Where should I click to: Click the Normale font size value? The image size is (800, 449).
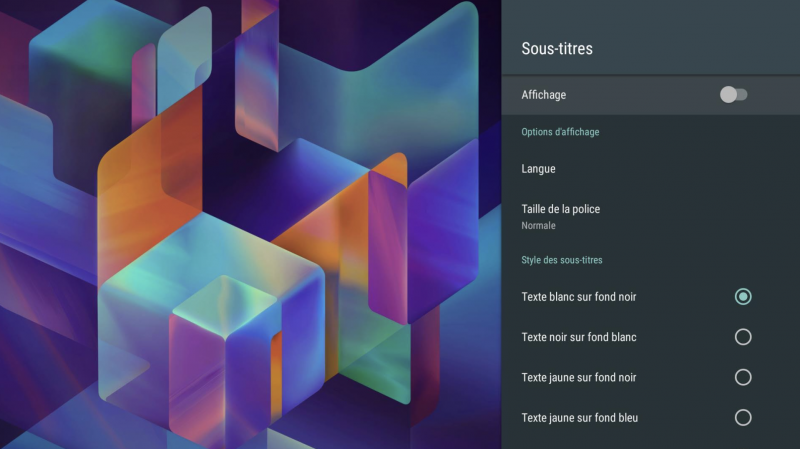click(538, 226)
